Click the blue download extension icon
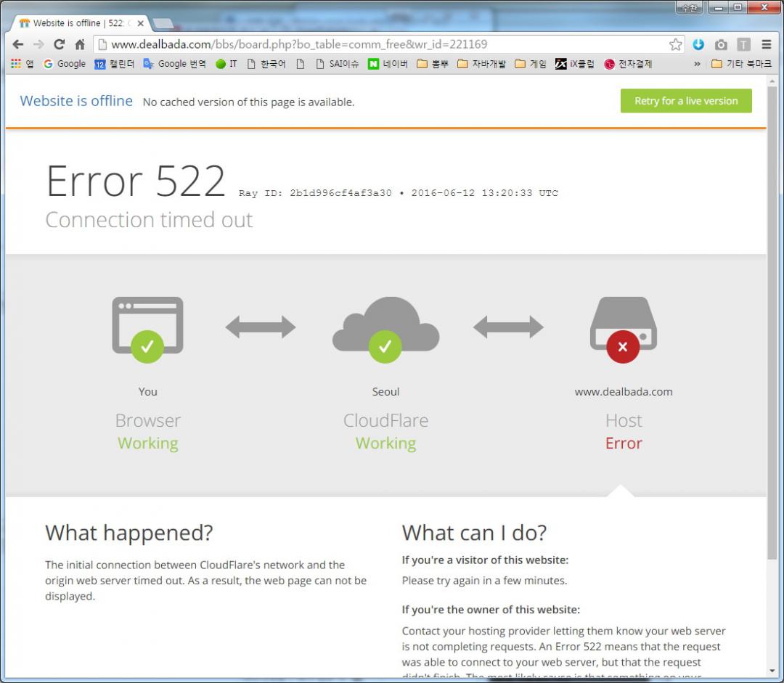This screenshot has width=784, height=683. tap(698, 44)
